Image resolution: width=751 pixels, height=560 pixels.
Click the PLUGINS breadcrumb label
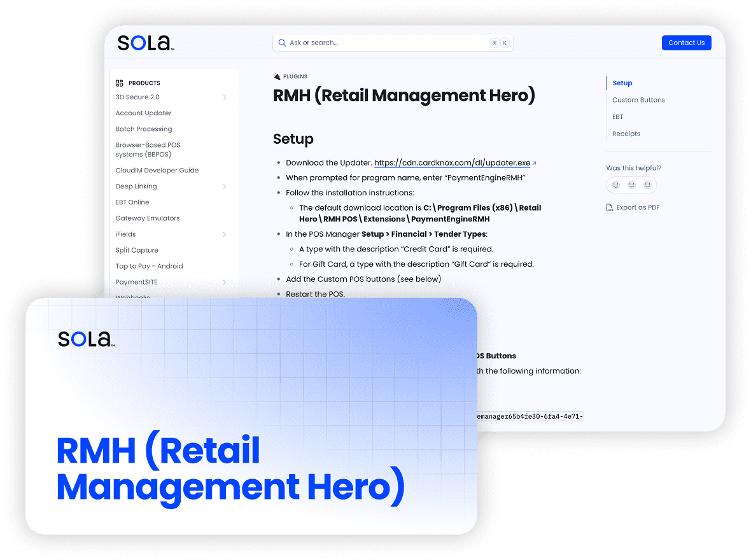coord(295,76)
